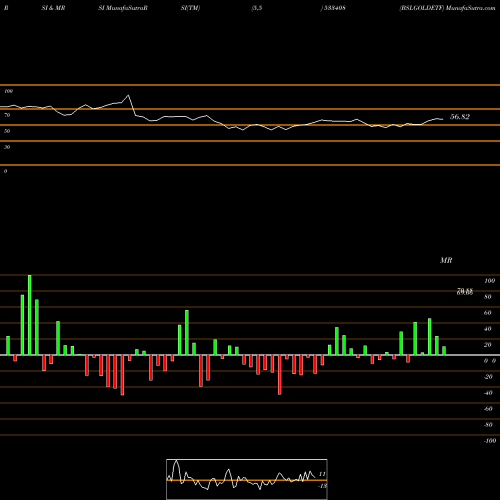500x500 pixels.
Task: Click the 30 label on RSI axis
Action: 7,147
